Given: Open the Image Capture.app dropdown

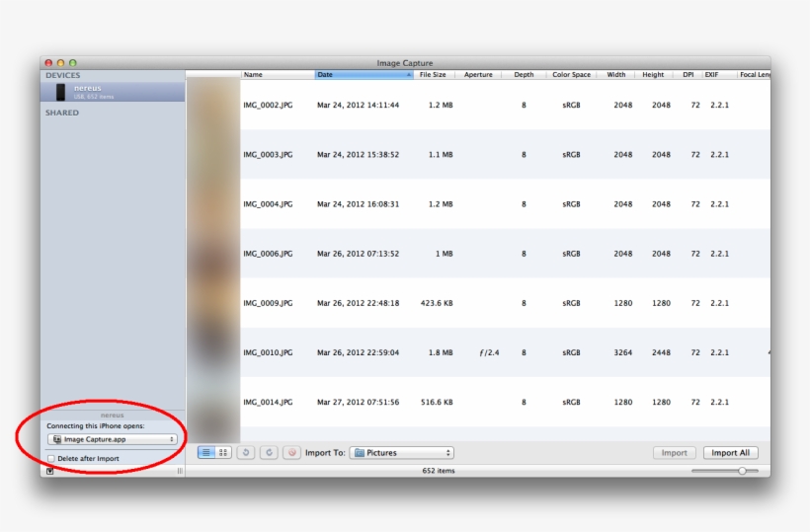Looking at the screenshot, I should click(113, 439).
